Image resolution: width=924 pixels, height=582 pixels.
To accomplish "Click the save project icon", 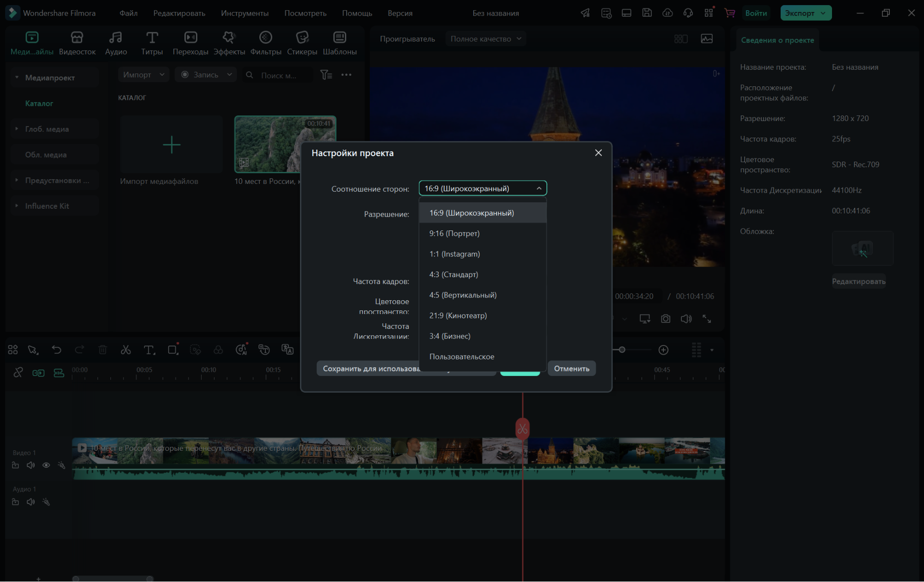I will [x=647, y=13].
